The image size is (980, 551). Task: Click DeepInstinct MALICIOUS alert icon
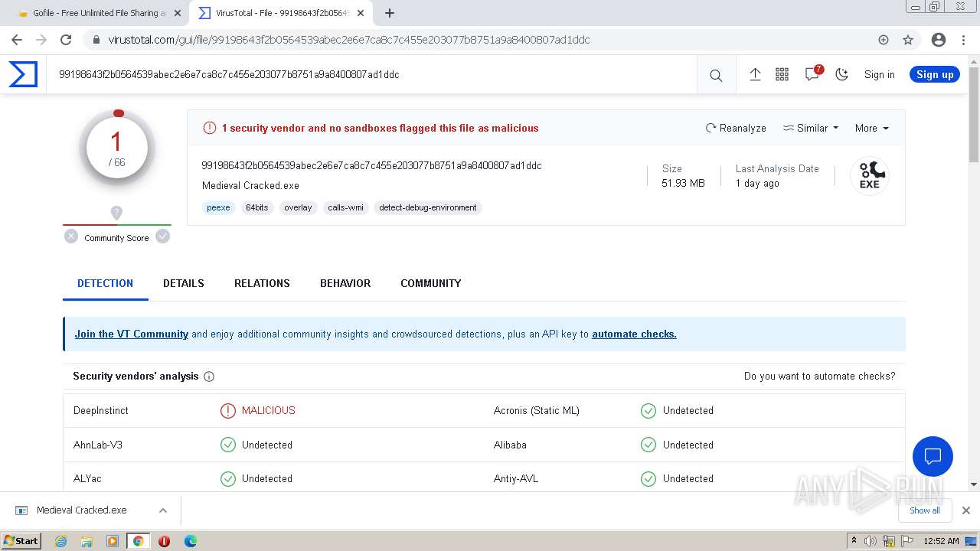(227, 411)
